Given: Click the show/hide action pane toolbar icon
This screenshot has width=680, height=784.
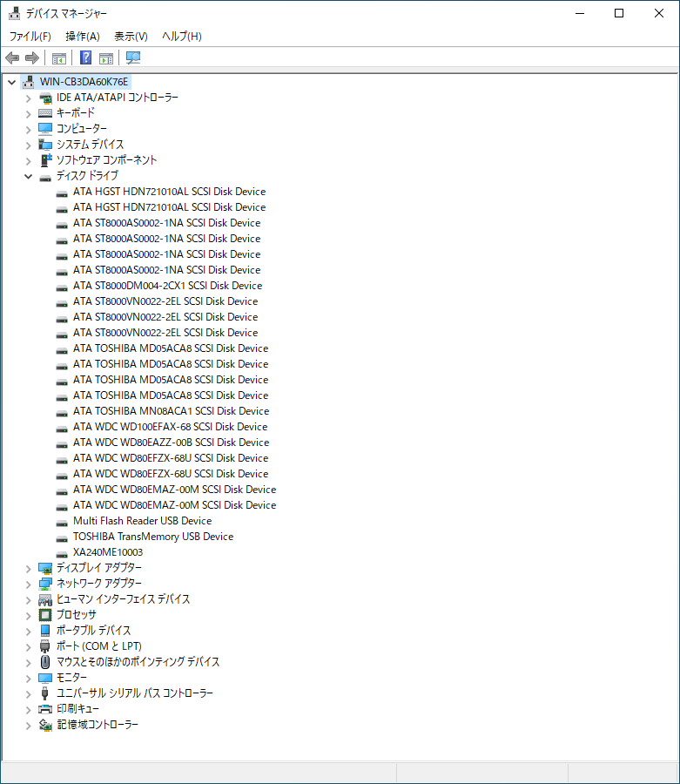Looking at the screenshot, I should click(x=106, y=58).
